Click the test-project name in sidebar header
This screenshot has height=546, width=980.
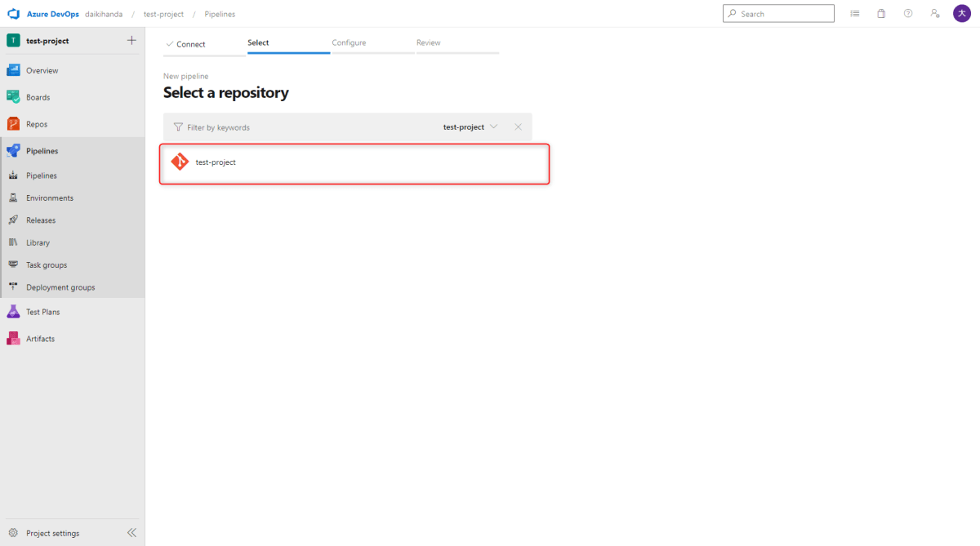[x=47, y=41]
